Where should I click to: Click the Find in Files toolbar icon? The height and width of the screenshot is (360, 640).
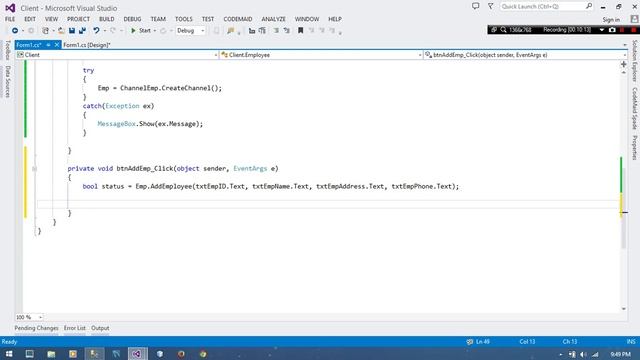pos(231,31)
